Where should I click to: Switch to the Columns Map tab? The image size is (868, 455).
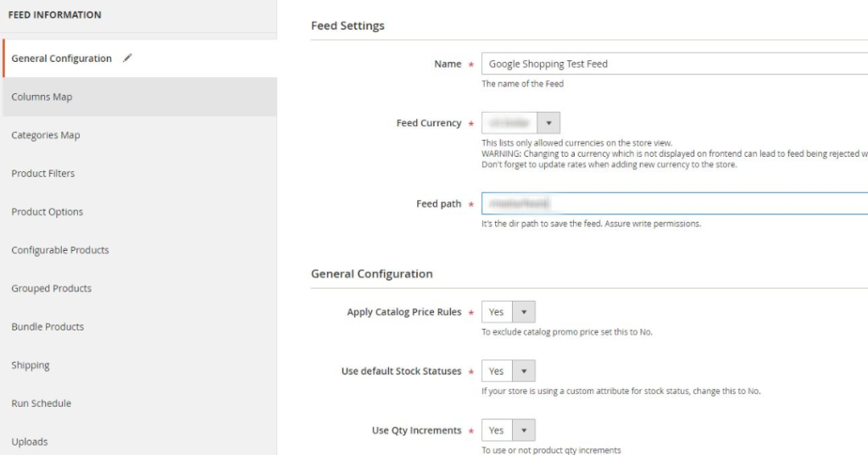(140, 97)
